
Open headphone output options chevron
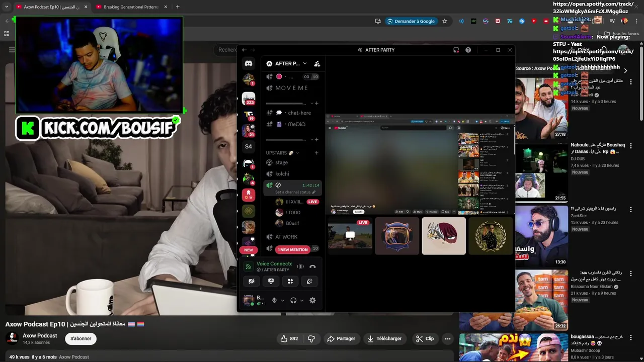point(302,300)
